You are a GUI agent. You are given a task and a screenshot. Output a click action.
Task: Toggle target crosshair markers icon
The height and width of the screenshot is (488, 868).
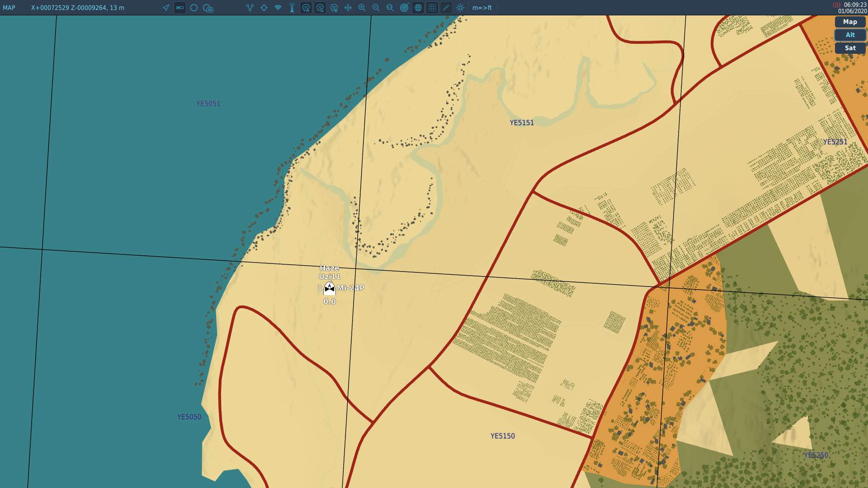point(264,8)
